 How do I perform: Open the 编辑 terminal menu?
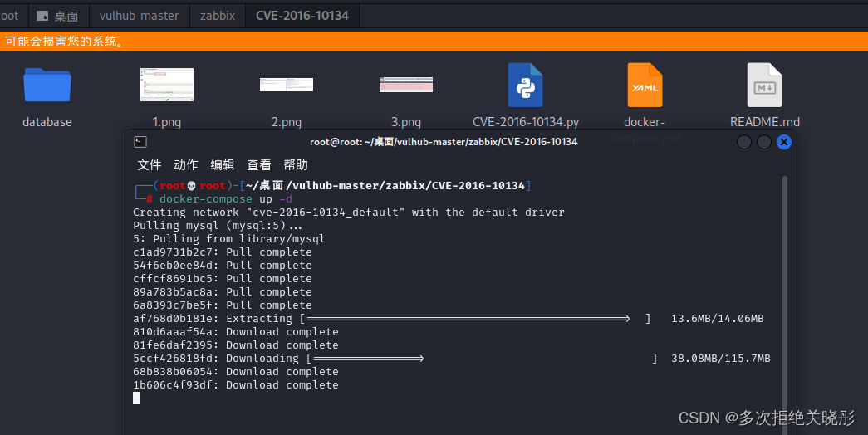[x=223, y=164]
